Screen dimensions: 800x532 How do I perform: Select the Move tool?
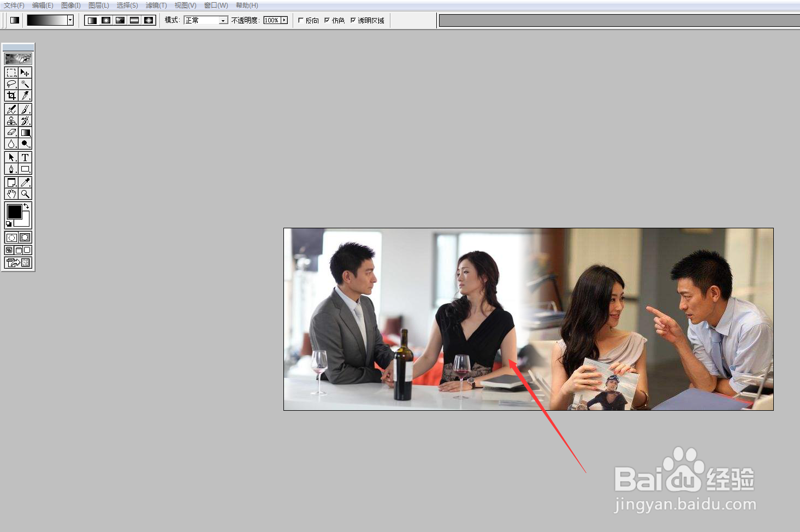tap(25, 73)
